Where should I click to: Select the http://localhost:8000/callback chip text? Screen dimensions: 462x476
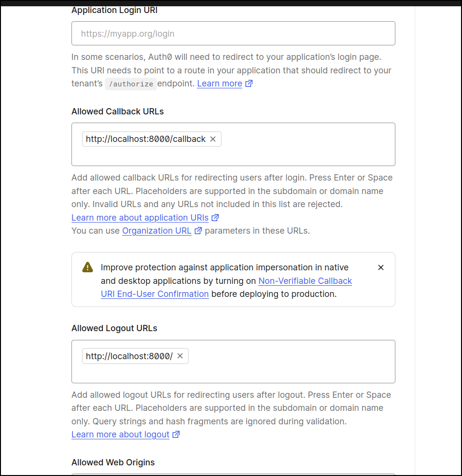coord(146,139)
